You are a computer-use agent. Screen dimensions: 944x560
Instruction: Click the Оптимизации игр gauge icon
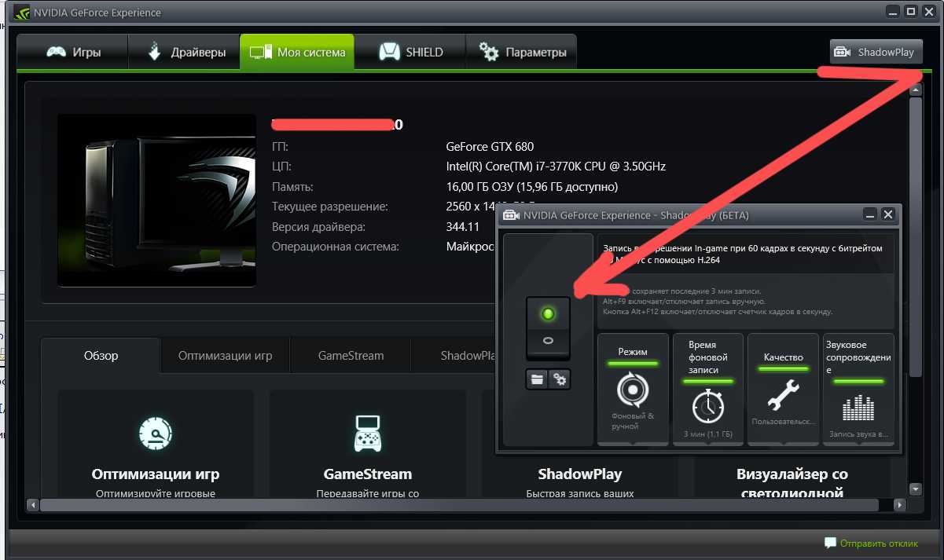[155, 432]
